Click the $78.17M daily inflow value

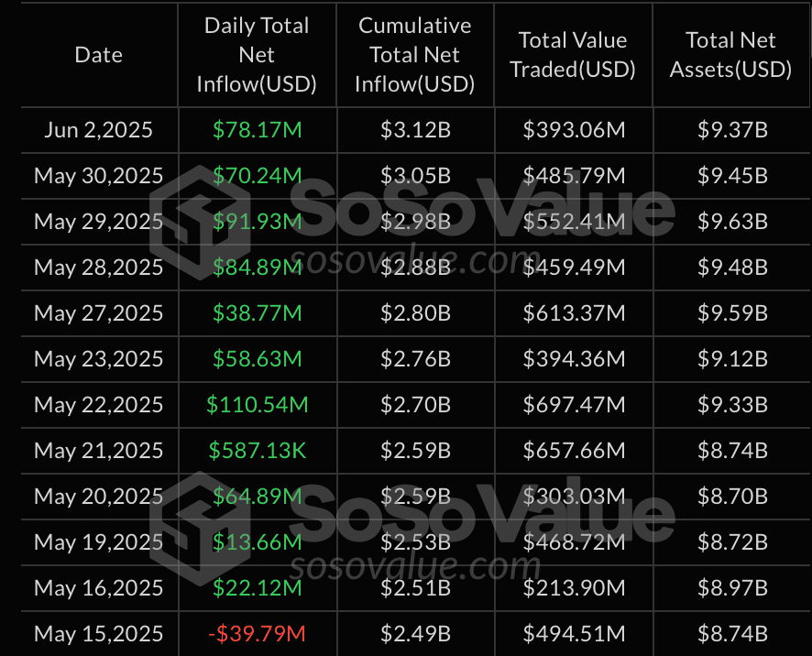coord(257,130)
